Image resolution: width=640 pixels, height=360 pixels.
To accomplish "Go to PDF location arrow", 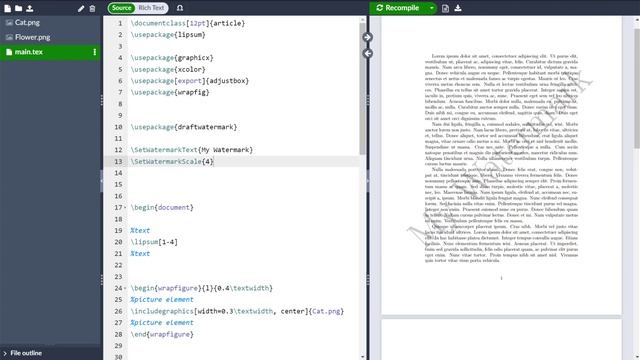I will tap(367, 37).
